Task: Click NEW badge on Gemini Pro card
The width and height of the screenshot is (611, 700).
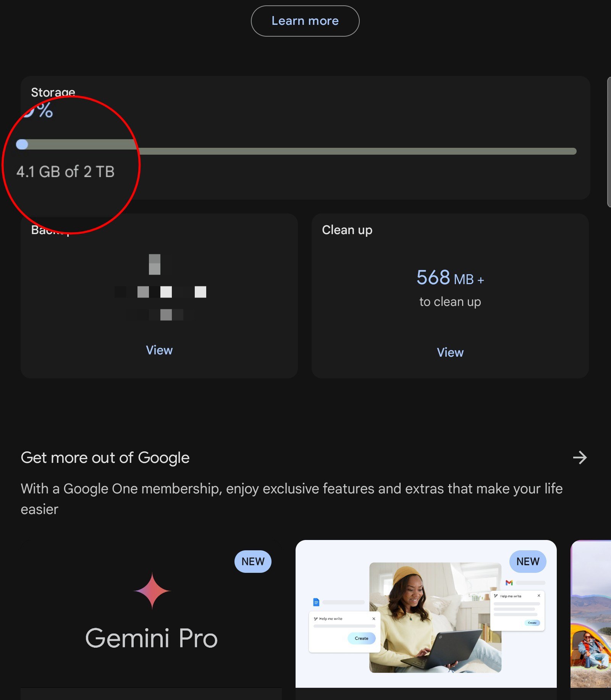Action: [253, 561]
